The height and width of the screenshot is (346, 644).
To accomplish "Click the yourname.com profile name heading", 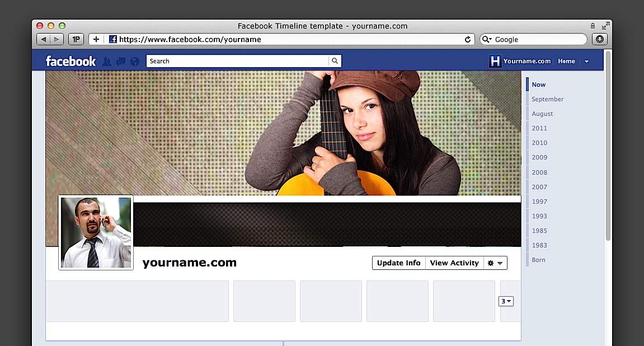I will coord(189,262).
